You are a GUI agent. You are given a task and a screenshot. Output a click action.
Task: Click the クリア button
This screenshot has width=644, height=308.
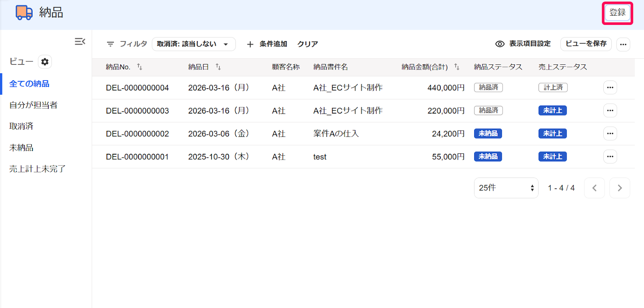tap(308, 44)
